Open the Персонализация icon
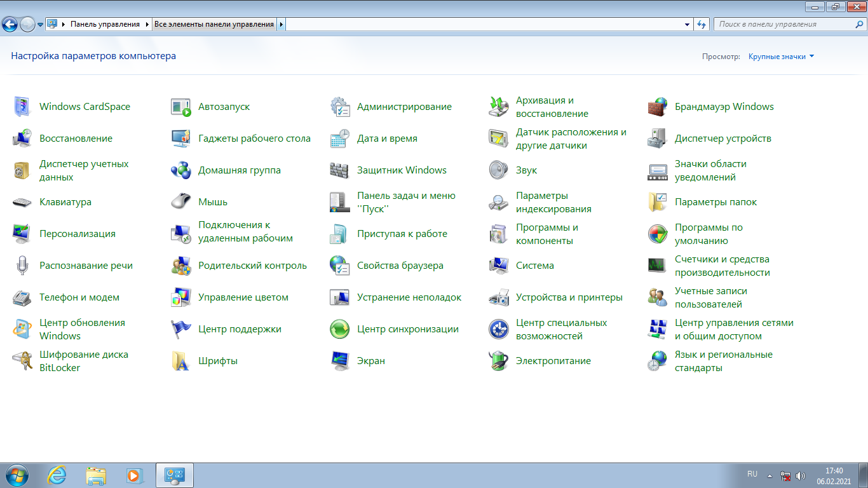Screen dimensions: 868x488 [22, 234]
